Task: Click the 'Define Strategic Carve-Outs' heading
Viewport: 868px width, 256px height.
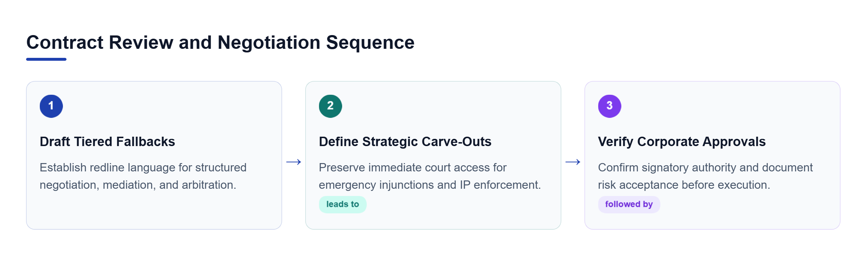Action: tap(405, 141)
